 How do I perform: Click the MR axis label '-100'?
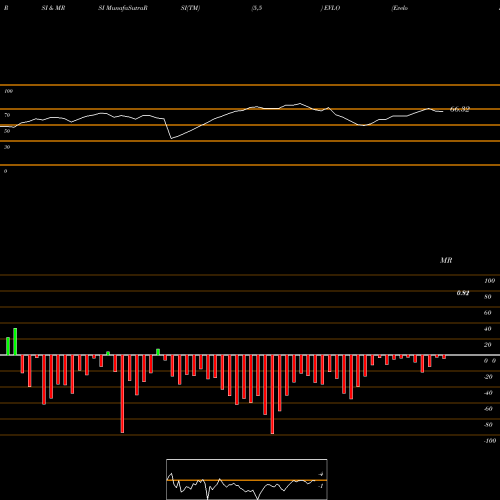click(490, 441)
